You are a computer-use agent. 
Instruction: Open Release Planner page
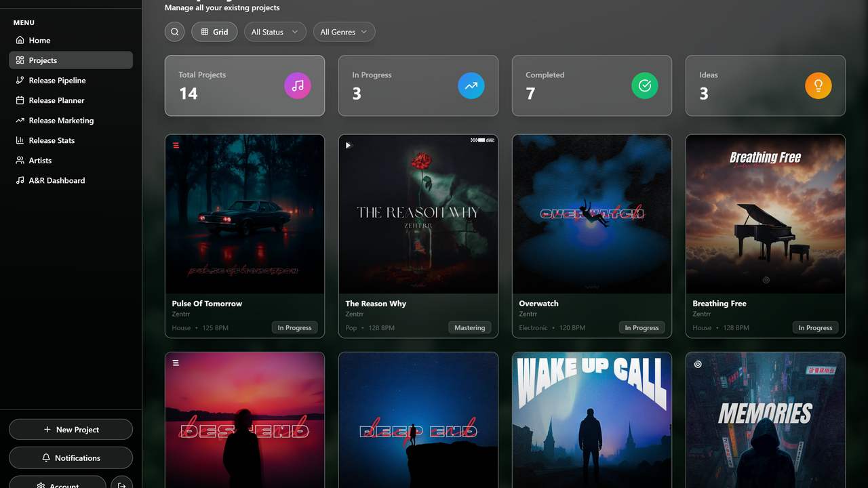(71, 100)
